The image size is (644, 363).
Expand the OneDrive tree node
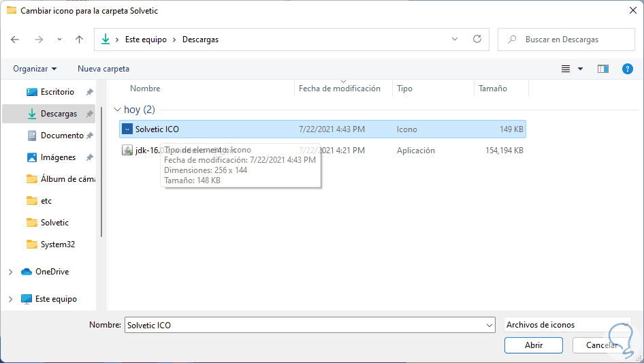tap(10, 272)
